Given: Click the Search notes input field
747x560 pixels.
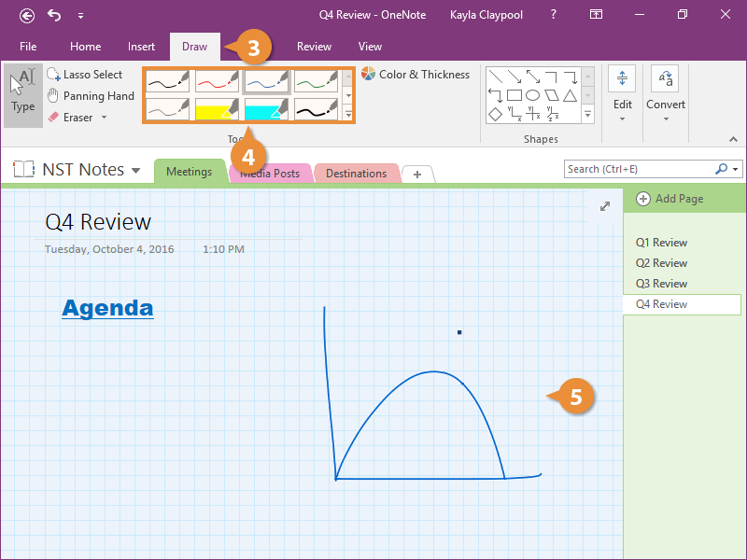Looking at the screenshot, I should tap(640, 169).
